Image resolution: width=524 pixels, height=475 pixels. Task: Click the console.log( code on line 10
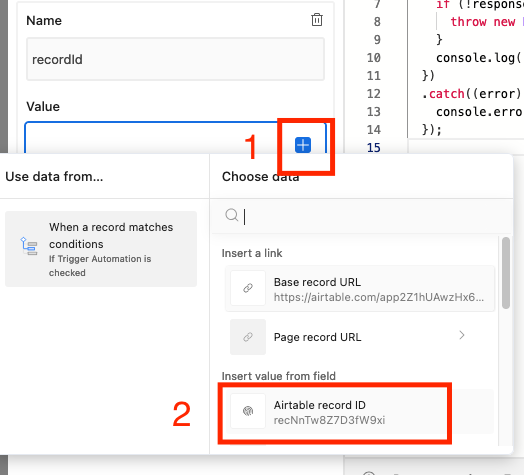479,58
